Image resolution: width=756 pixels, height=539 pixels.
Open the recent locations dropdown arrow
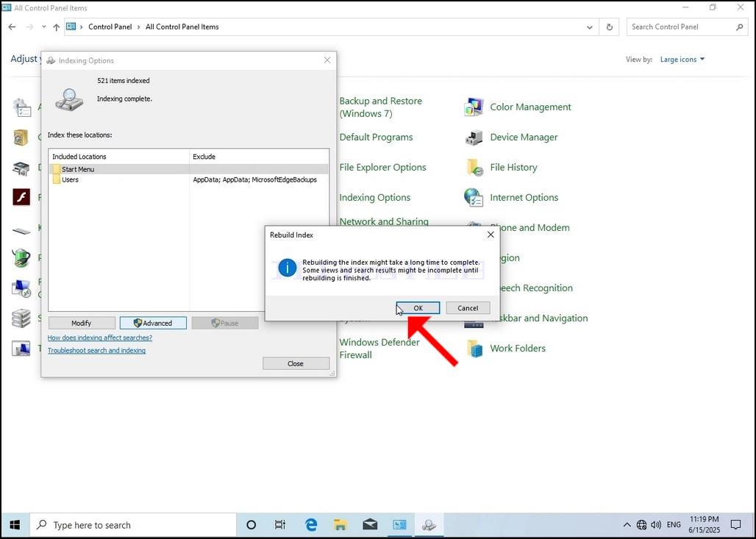(x=44, y=27)
